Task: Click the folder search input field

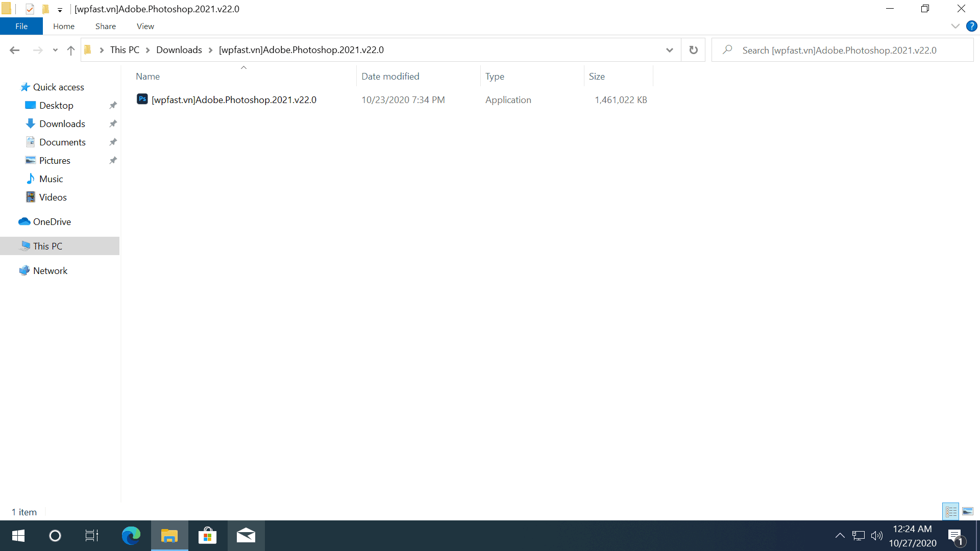Action: point(842,50)
